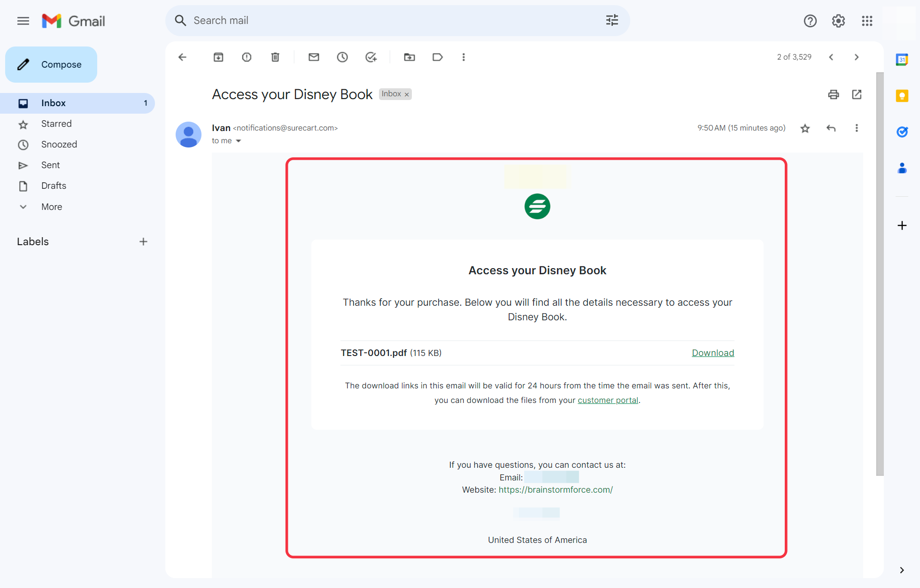Click the reply icon on the email
Image resolution: width=920 pixels, height=588 pixels.
click(831, 128)
